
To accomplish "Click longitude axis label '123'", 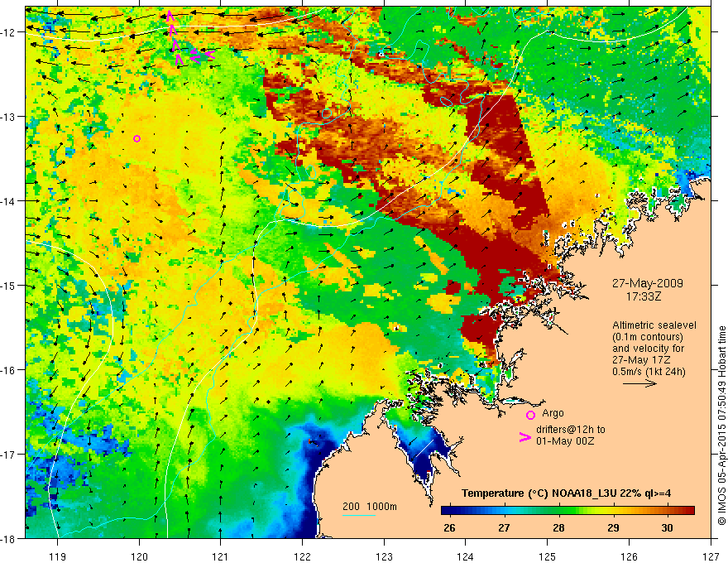I will coord(384,556).
